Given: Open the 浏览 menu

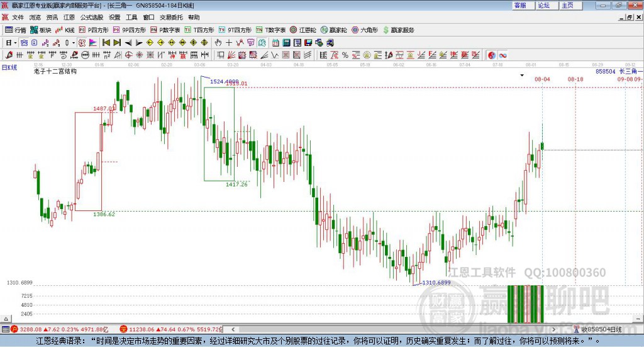Looking at the screenshot, I should pos(35,17).
